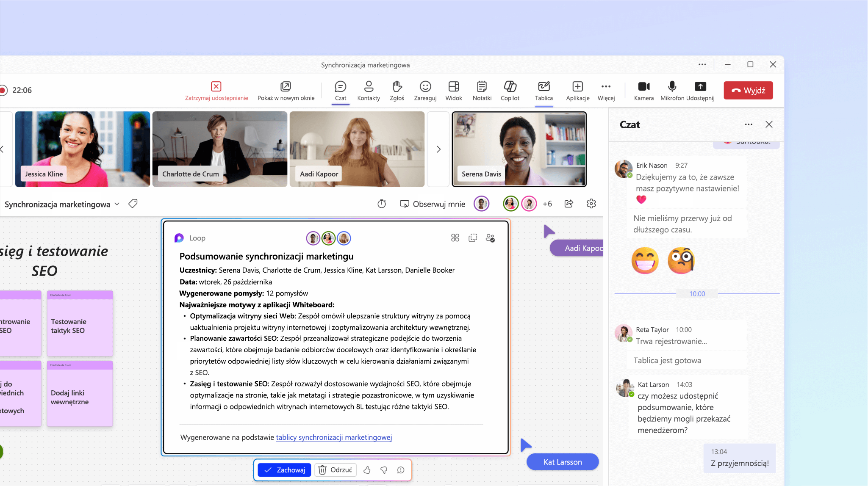This screenshot has width=868, height=486.
Task: Open meeting Notatki
Action: pos(482,91)
